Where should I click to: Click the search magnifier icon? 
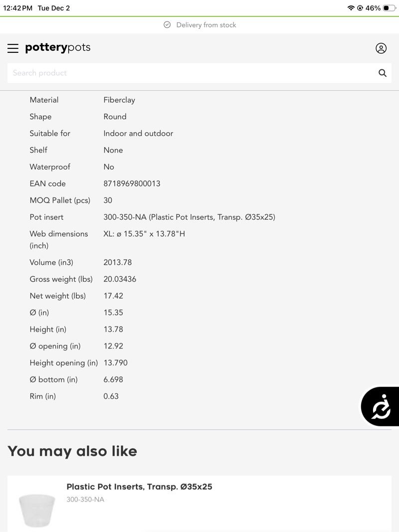[x=383, y=73]
